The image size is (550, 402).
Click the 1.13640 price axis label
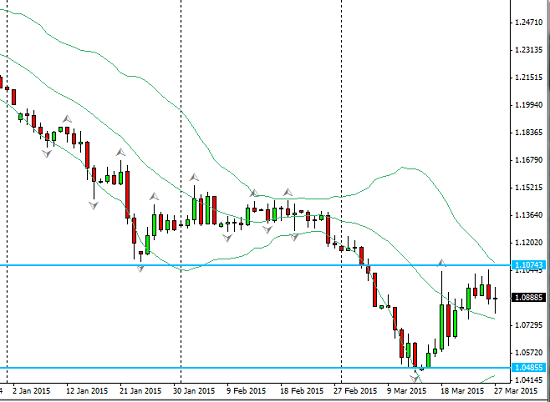coord(529,215)
